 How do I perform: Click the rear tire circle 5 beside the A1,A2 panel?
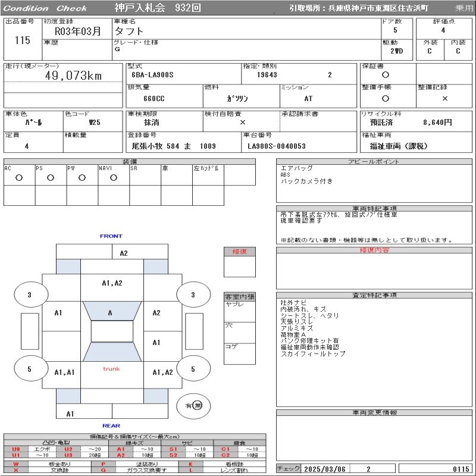[x=193, y=369]
